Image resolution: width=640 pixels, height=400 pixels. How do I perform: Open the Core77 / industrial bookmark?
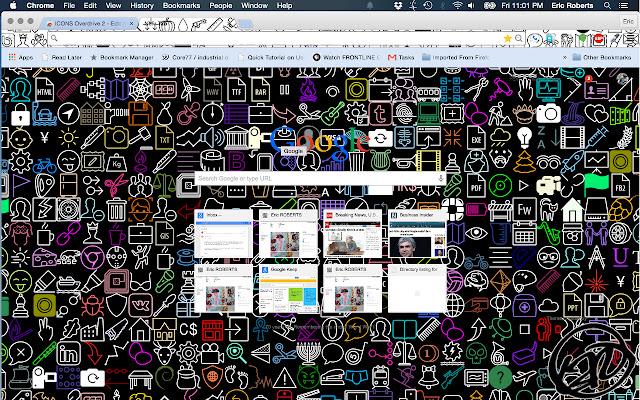click(x=195, y=58)
